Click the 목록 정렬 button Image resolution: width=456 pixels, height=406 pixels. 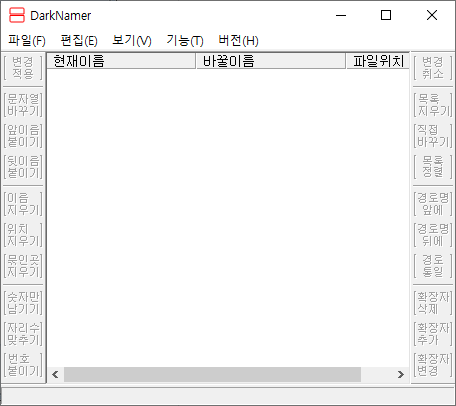click(x=433, y=167)
